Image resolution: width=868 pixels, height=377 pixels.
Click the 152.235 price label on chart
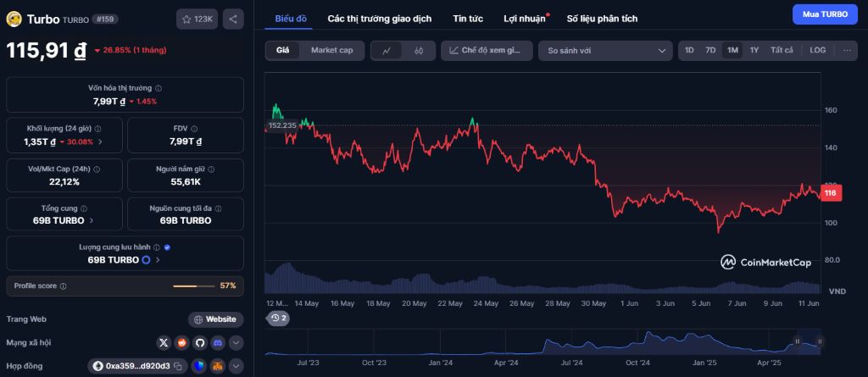281,125
